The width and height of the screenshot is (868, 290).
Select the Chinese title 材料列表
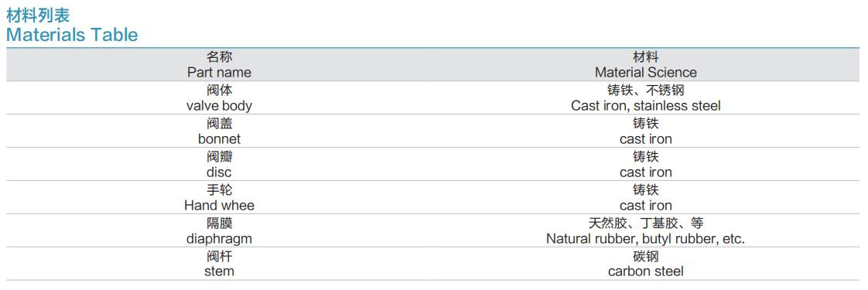click(x=38, y=15)
